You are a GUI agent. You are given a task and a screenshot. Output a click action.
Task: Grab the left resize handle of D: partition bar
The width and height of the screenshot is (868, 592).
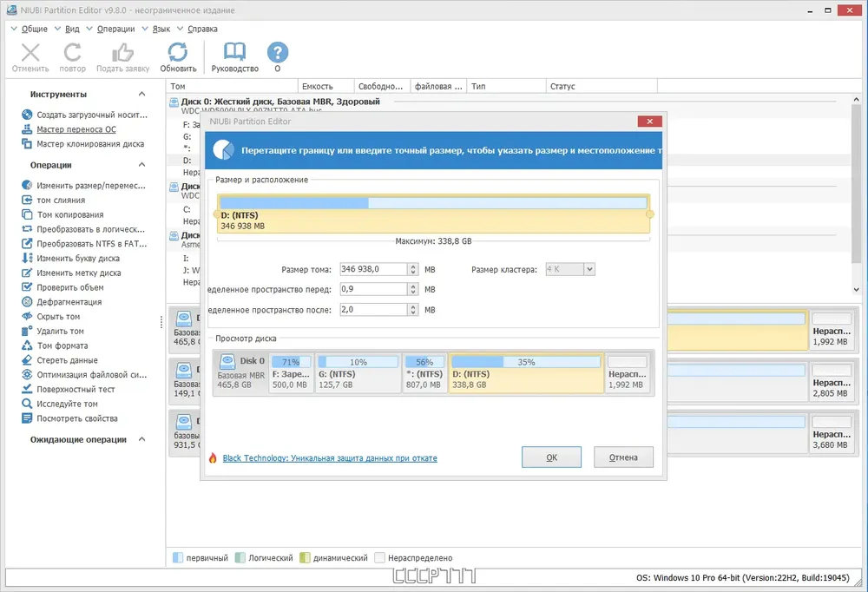coord(216,214)
